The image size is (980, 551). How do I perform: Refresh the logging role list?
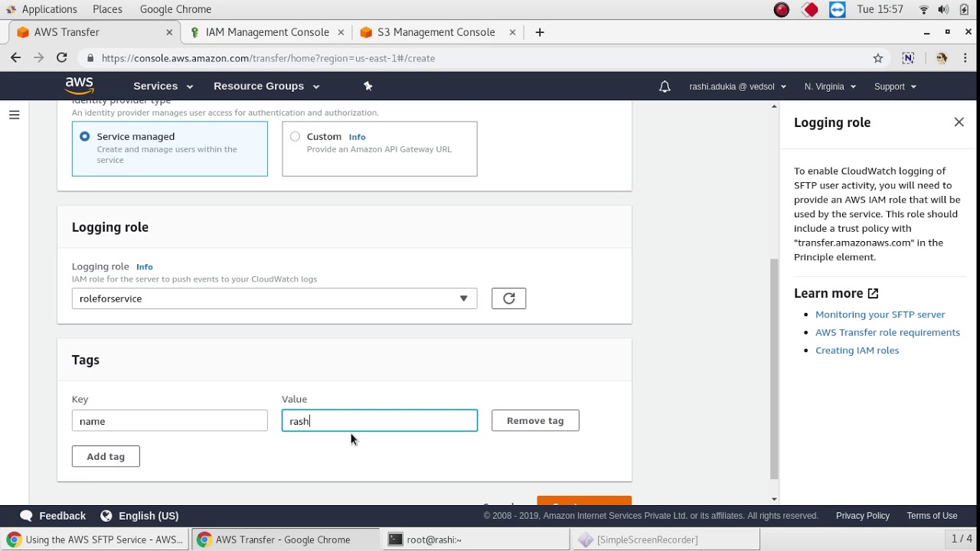[508, 298]
